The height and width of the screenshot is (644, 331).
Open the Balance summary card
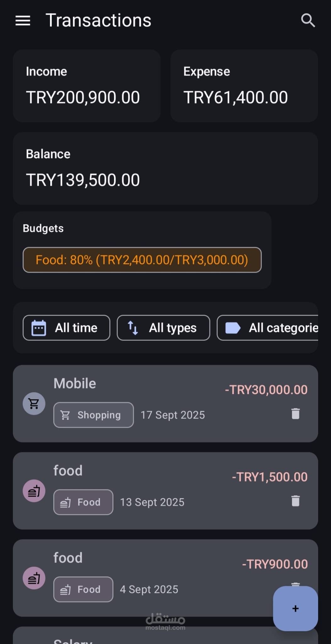click(165, 168)
